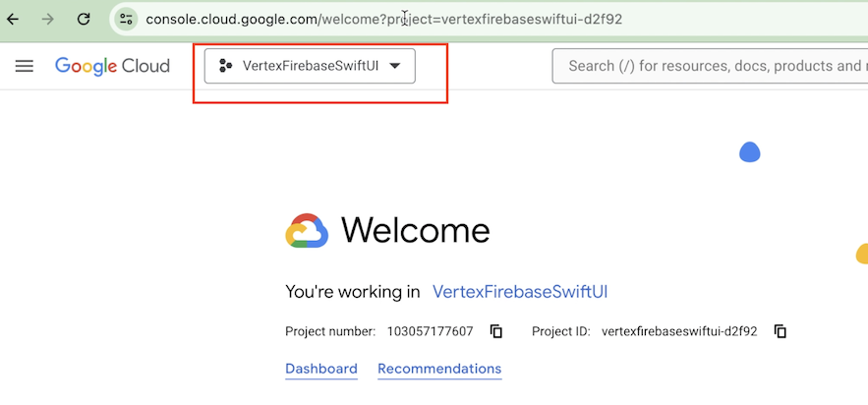Click the browser back arrow
The width and height of the screenshot is (868, 405).
[13, 19]
